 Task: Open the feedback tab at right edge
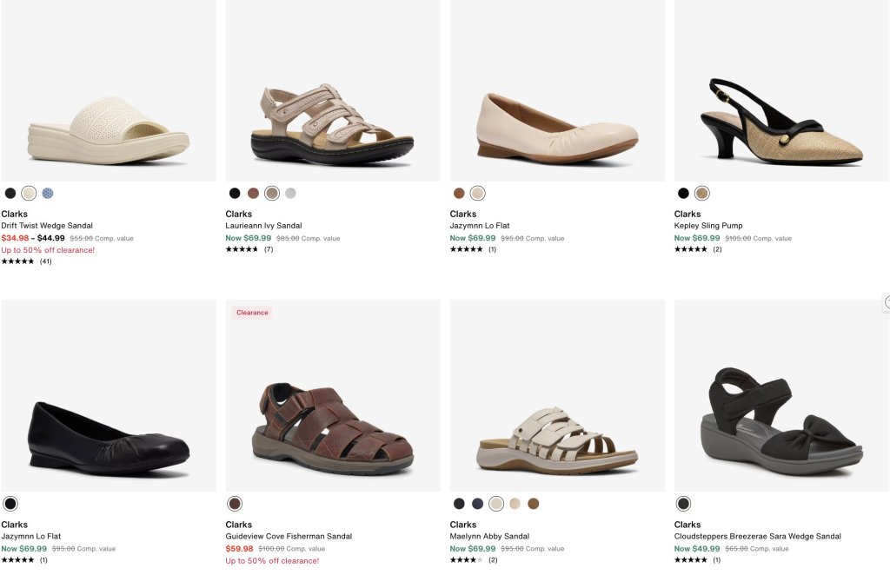pos(887,302)
